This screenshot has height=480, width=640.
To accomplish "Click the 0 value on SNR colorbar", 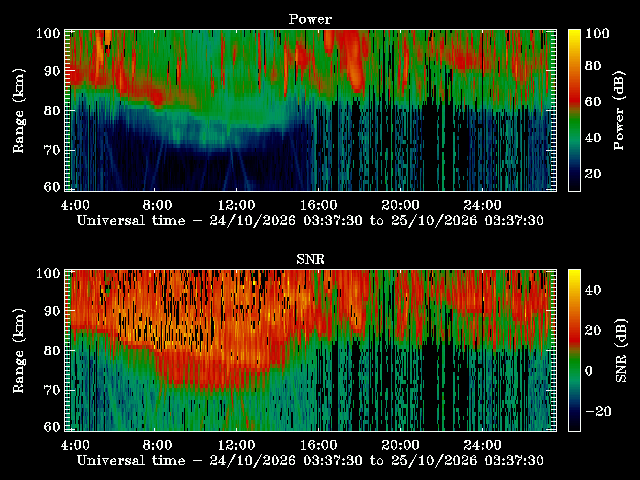I will (589, 371).
